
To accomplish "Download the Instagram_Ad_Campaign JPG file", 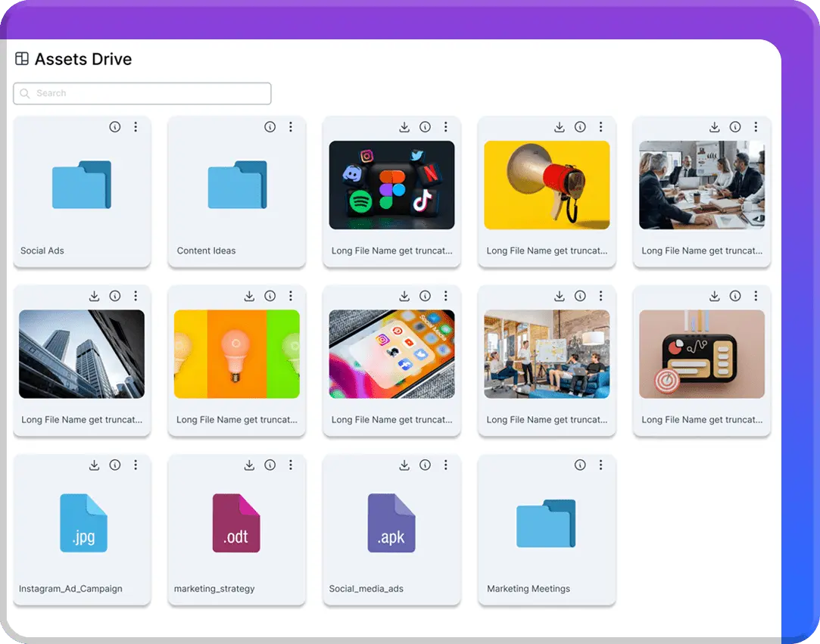I will coord(94,465).
